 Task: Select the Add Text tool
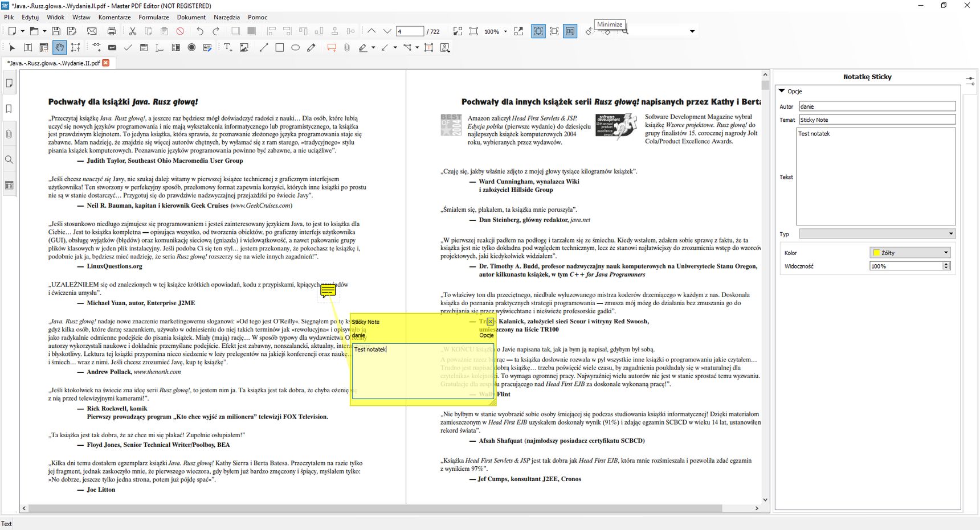coord(228,48)
